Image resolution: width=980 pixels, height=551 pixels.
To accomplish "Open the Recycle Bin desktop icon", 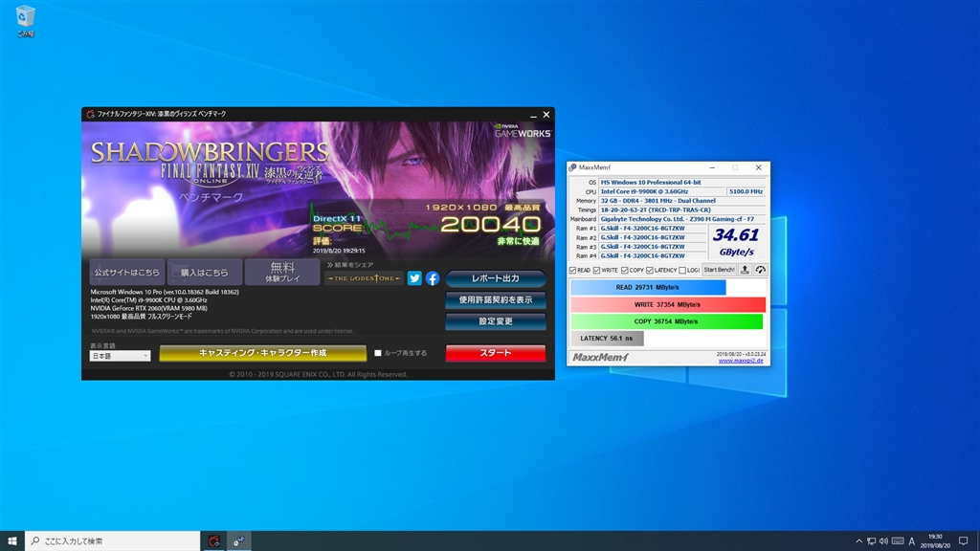I will point(25,21).
